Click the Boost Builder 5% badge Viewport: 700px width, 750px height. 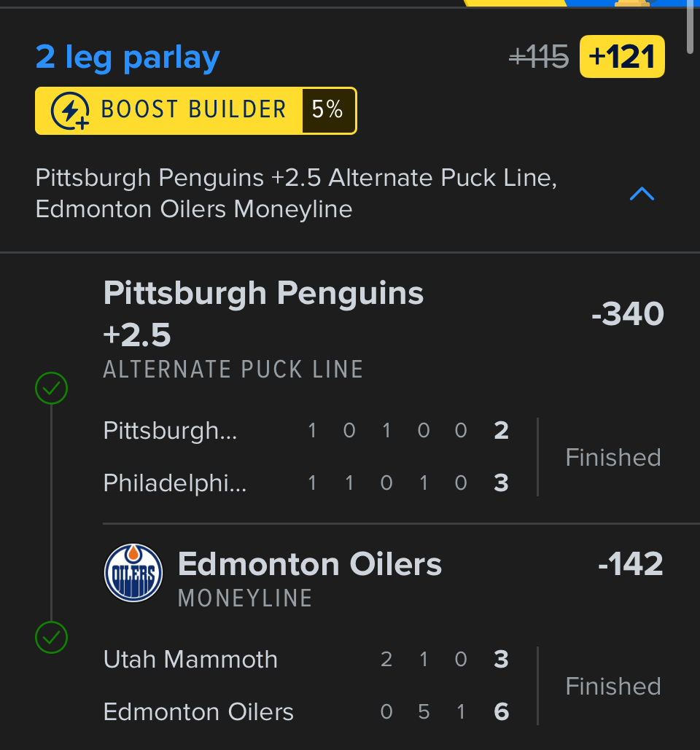coord(328,110)
